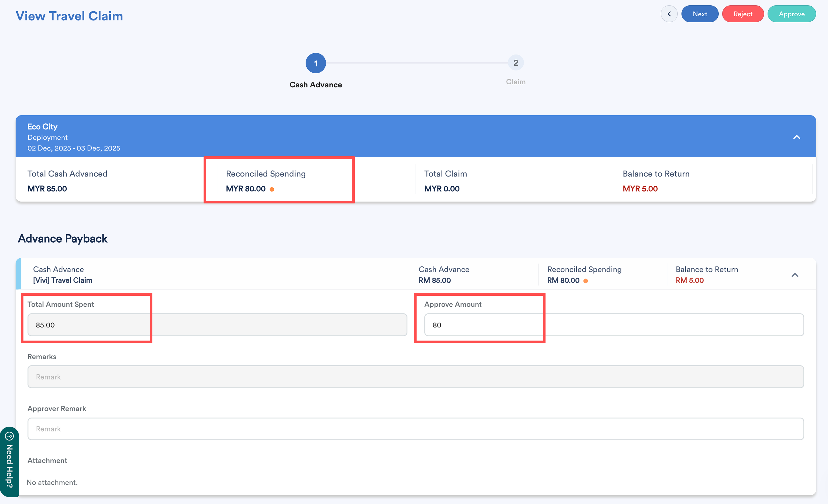828x504 pixels.
Task: Click the Balance to Return MYR 5.00
Action: tap(640, 189)
